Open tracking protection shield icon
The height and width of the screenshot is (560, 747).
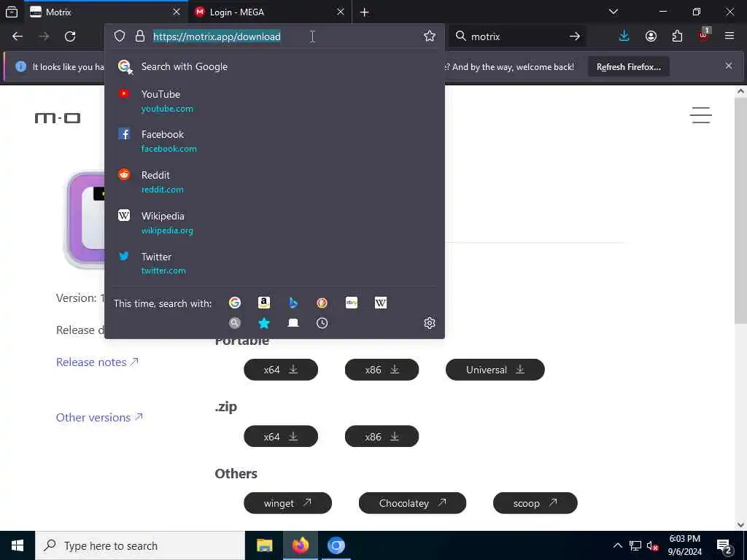pyautogui.click(x=120, y=36)
